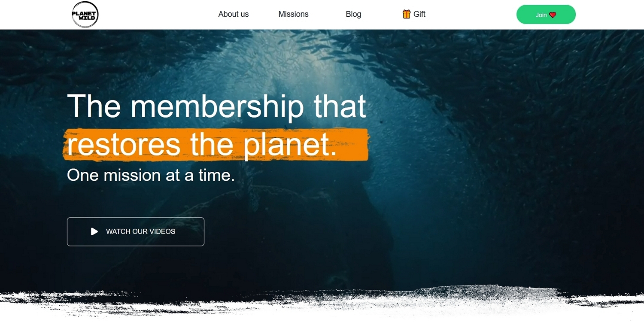Click the headline "The membership that"

(x=217, y=106)
